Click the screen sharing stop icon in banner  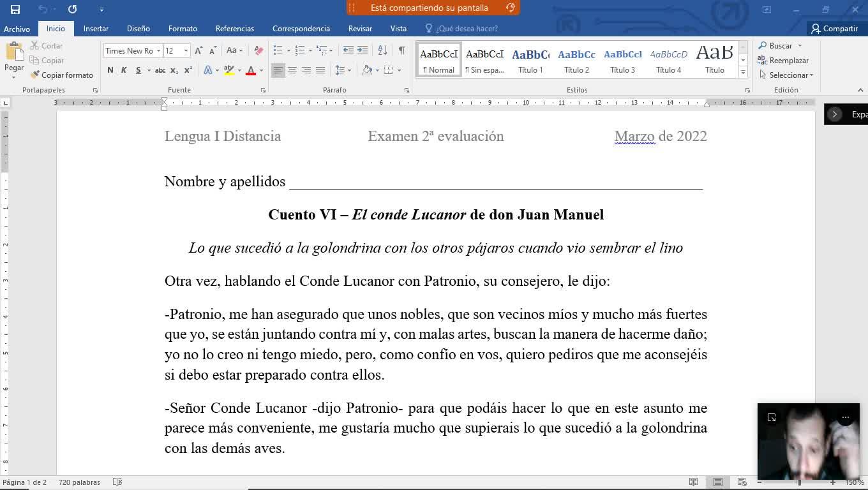pyautogui.click(x=510, y=8)
